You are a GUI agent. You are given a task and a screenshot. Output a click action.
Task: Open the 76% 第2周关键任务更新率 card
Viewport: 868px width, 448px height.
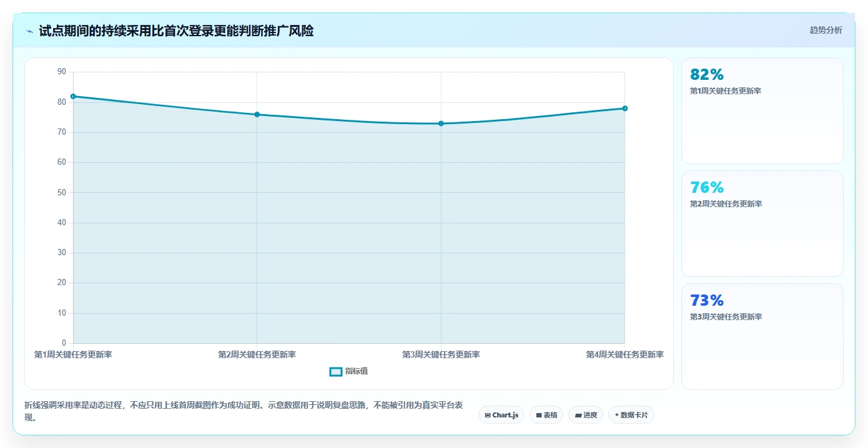point(762,223)
